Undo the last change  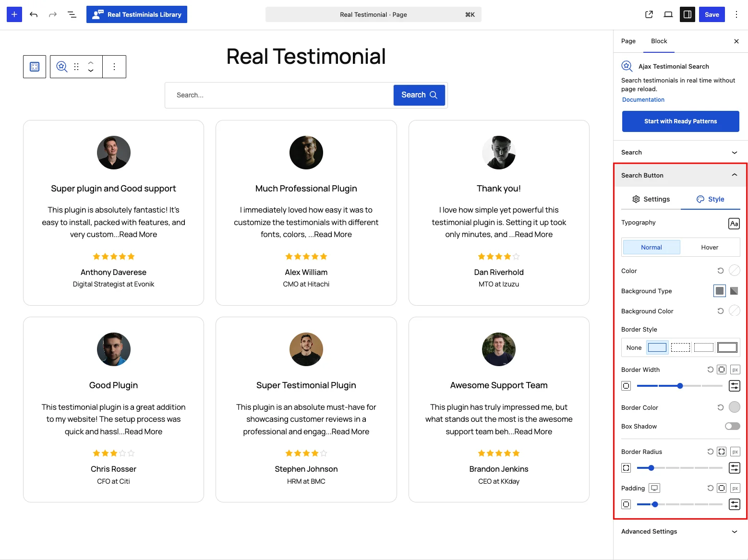coord(34,14)
